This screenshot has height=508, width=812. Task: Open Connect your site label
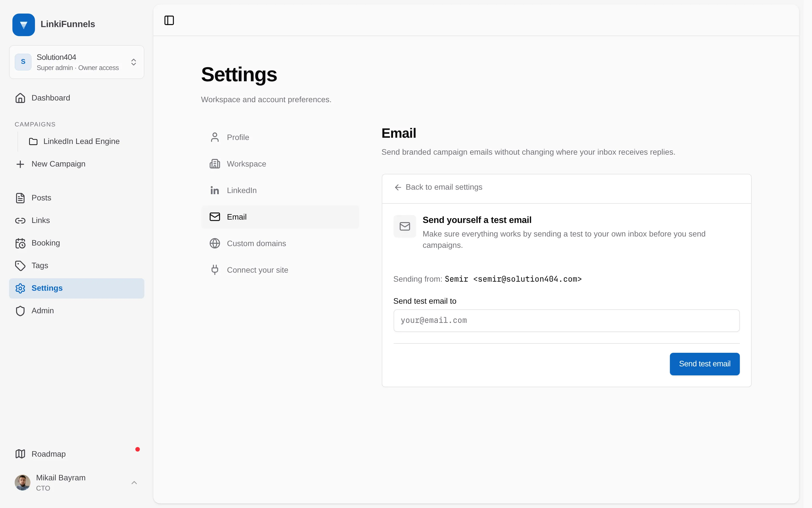pyautogui.click(x=257, y=270)
